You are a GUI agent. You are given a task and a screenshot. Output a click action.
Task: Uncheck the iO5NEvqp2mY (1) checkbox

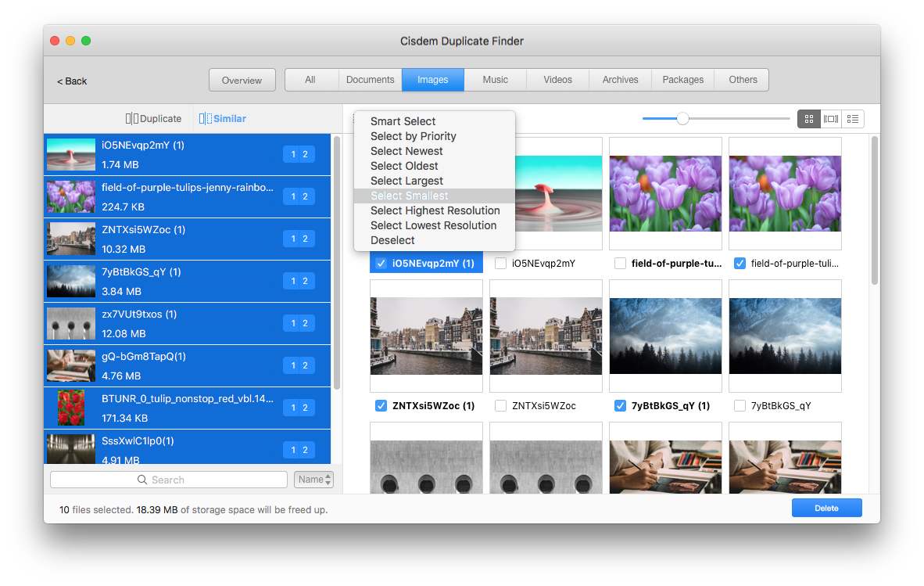click(381, 264)
